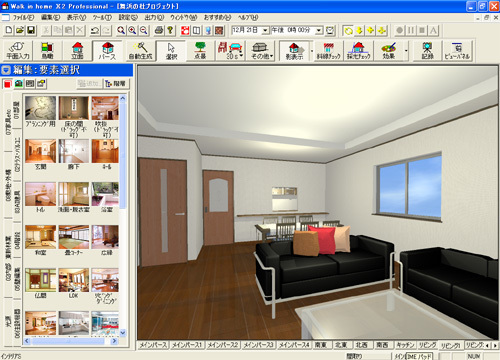Click the 自動生成 magic wand icon

pyautogui.click(x=140, y=51)
